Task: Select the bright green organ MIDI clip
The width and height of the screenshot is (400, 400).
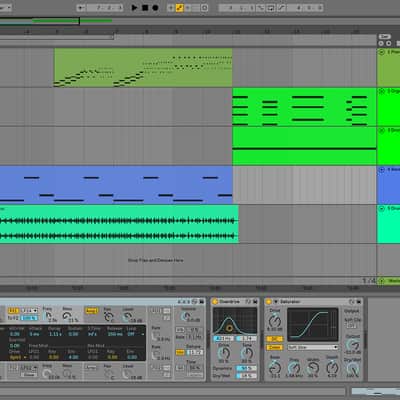Action: point(304,107)
